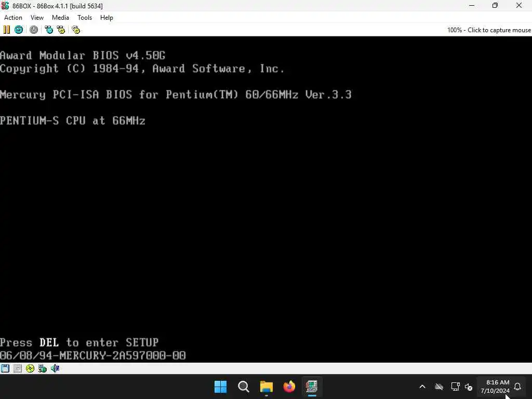This screenshot has width=532, height=399.
Task: Pause the emulated machine
Action: click(x=6, y=30)
